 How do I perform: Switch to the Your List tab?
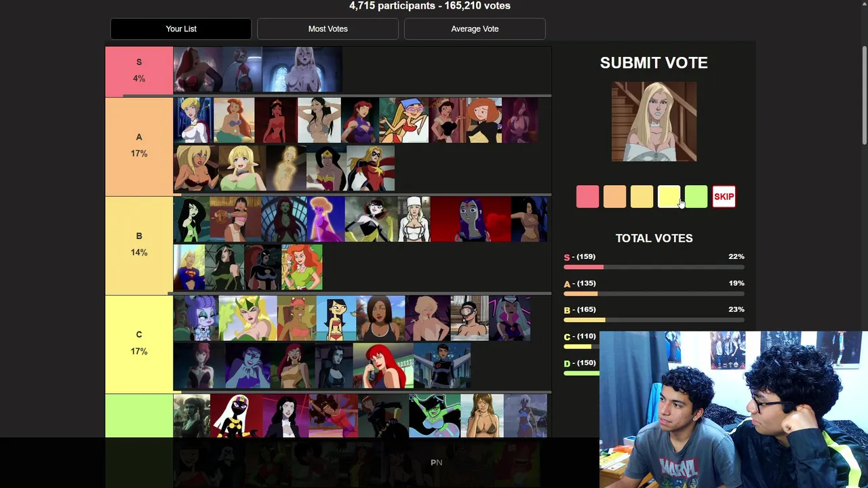(181, 29)
